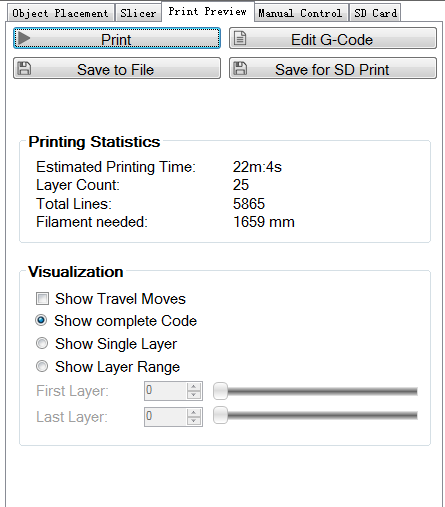Go to the Manual Control tab
The image size is (445, 507).
click(300, 13)
